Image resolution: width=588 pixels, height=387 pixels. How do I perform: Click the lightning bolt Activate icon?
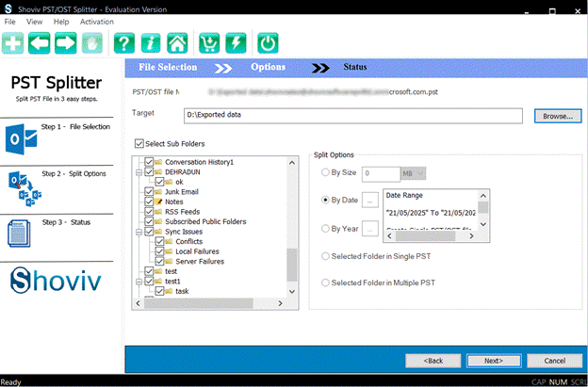pos(236,43)
